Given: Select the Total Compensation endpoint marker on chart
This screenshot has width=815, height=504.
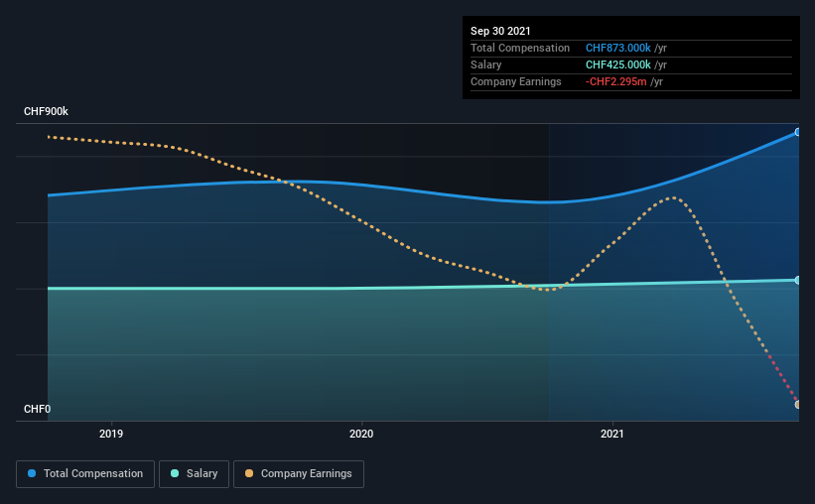Looking at the screenshot, I should click(x=797, y=133).
